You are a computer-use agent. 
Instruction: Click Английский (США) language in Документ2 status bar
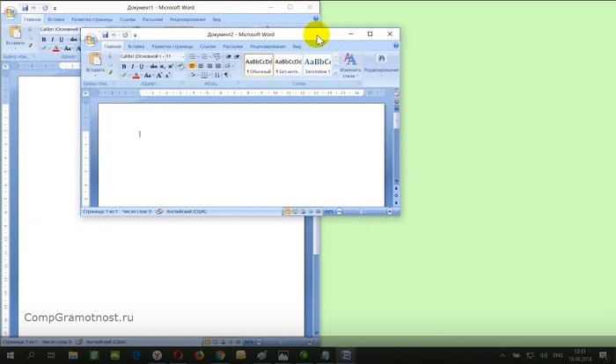187,212
